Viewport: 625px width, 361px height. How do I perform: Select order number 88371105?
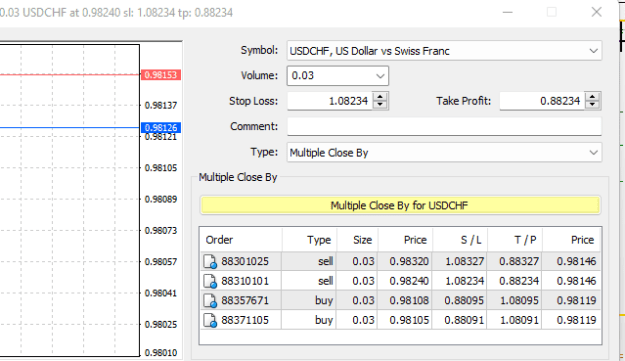(245, 320)
